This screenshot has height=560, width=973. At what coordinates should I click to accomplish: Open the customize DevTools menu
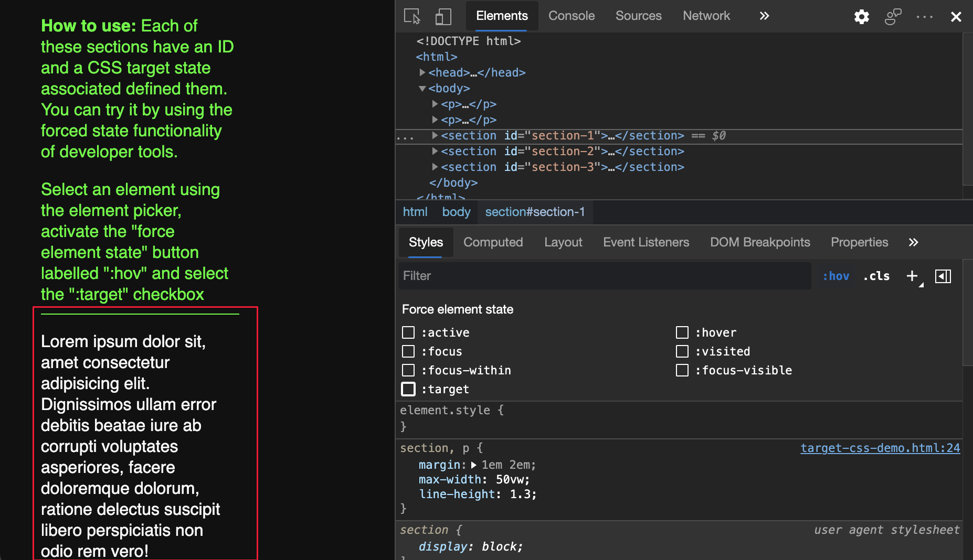[924, 16]
